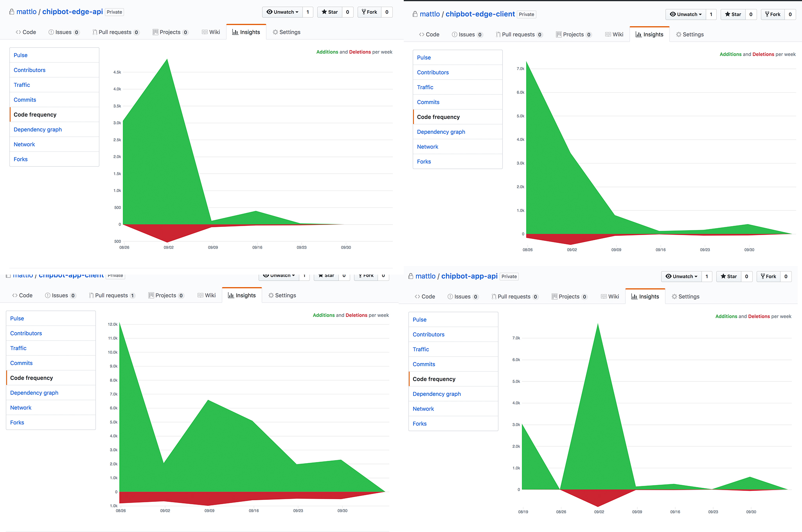Click Wiki book icon in chipbot-edge-client tabs
This screenshot has height=532, width=802.
pos(608,34)
